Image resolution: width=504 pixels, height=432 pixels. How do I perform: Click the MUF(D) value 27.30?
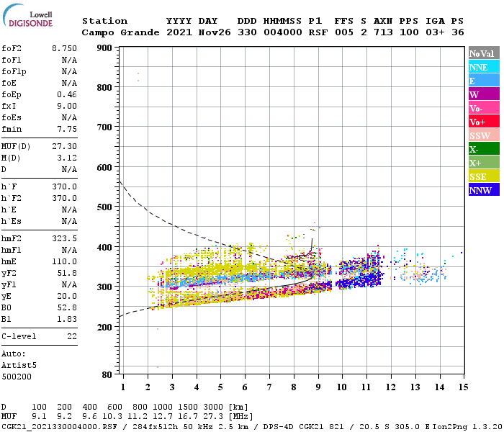point(64,147)
